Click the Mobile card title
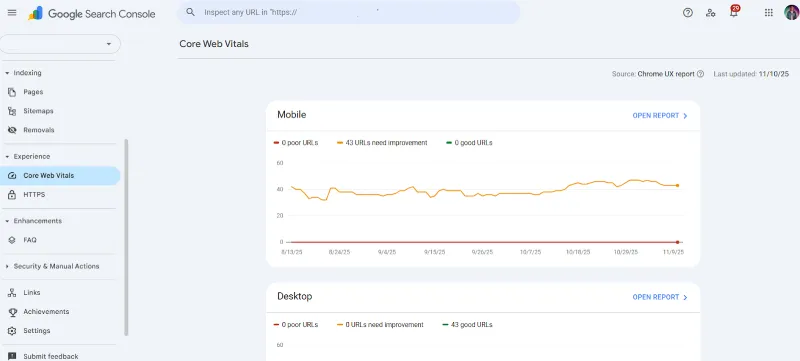Viewport: 800px width, 361px height. pyautogui.click(x=291, y=115)
